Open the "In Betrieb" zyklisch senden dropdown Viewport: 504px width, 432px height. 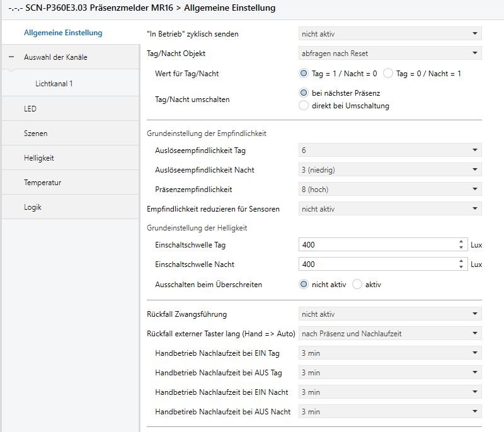pyautogui.click(x=389, y=33)
